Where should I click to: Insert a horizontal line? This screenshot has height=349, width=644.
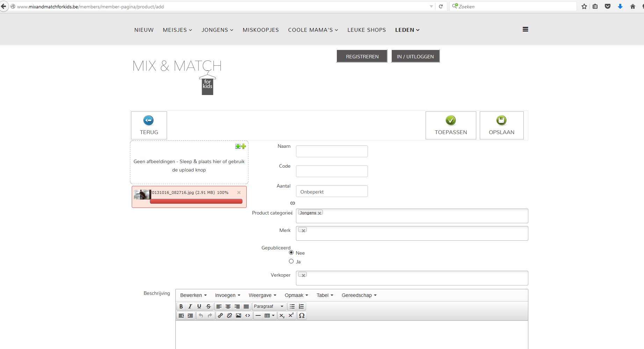(258, 315)
